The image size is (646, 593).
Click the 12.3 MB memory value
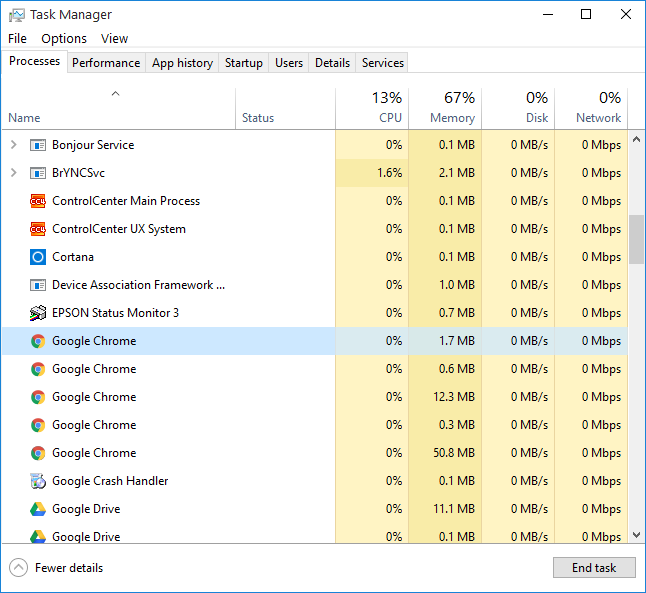coord(454,397)
